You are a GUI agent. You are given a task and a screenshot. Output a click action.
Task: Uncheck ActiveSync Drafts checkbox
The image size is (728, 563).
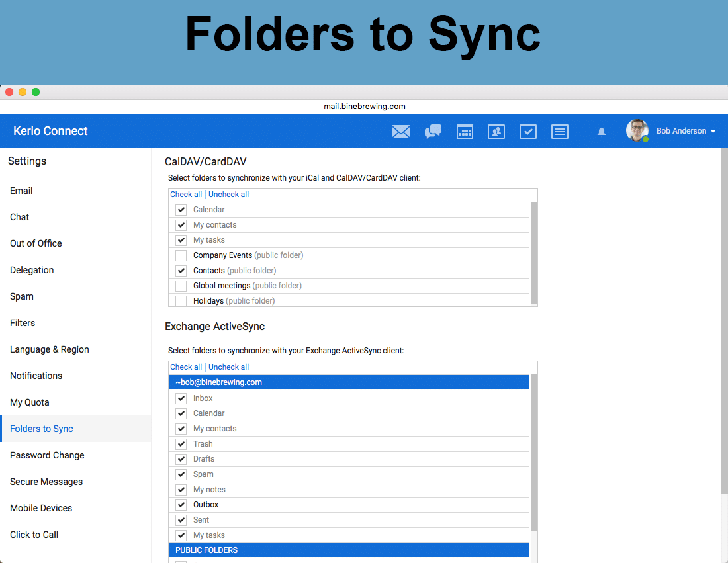[x=181, y=459]
